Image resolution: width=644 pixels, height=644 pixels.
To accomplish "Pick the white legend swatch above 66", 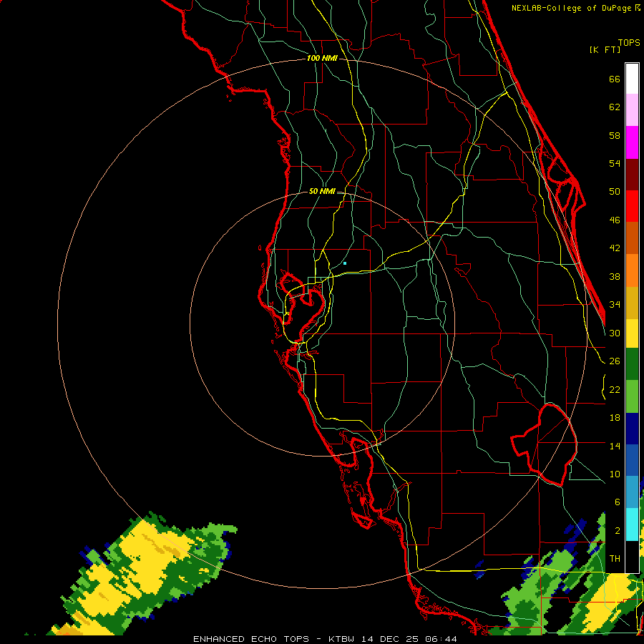I will [632, 79].
